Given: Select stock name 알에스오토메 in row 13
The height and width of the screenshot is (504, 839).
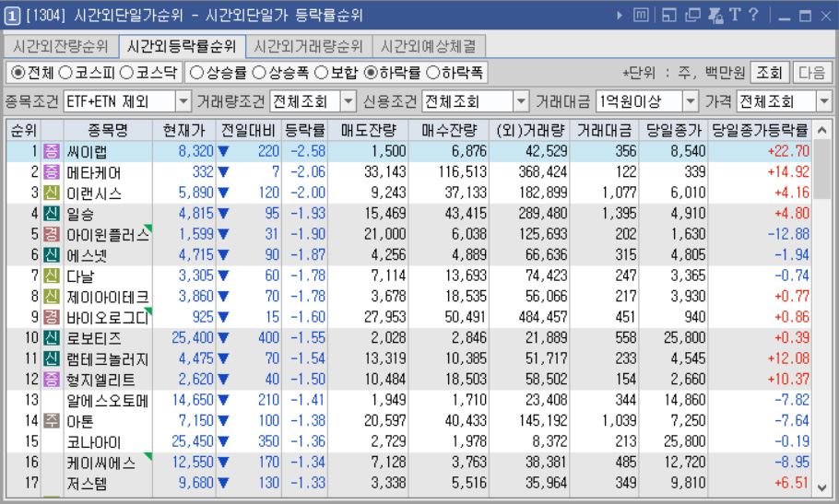Looking at the screenshot, I should tap(107, 400).
